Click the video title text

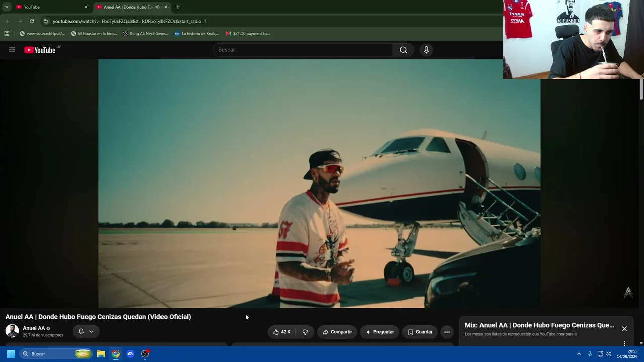pos(98,317)
